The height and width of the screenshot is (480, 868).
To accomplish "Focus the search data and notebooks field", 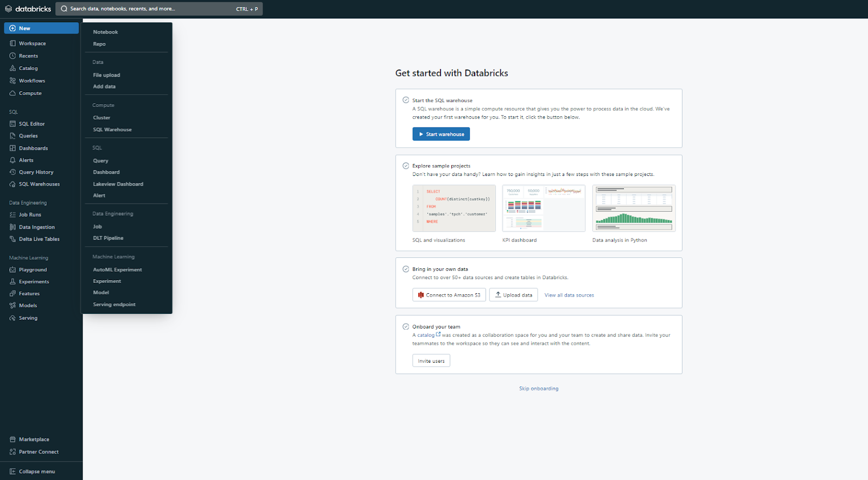I will click(x=159, y=9).
